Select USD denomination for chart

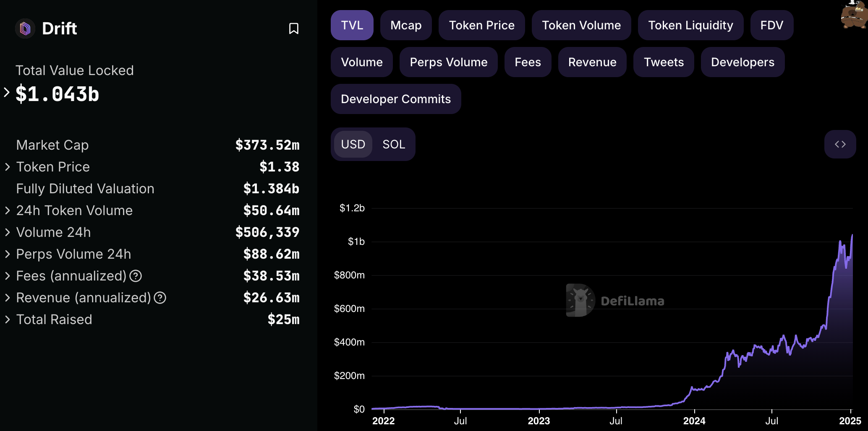point(353,144)
